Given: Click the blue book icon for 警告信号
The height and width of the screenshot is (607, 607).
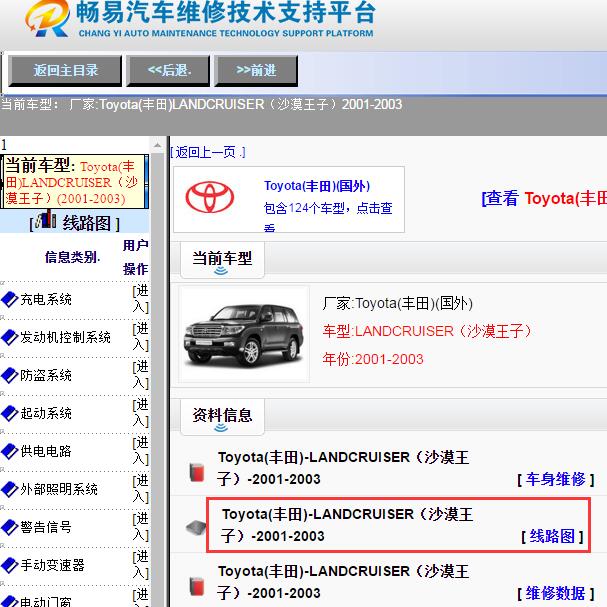Looking at the screenshot, I should coord(10,527).
